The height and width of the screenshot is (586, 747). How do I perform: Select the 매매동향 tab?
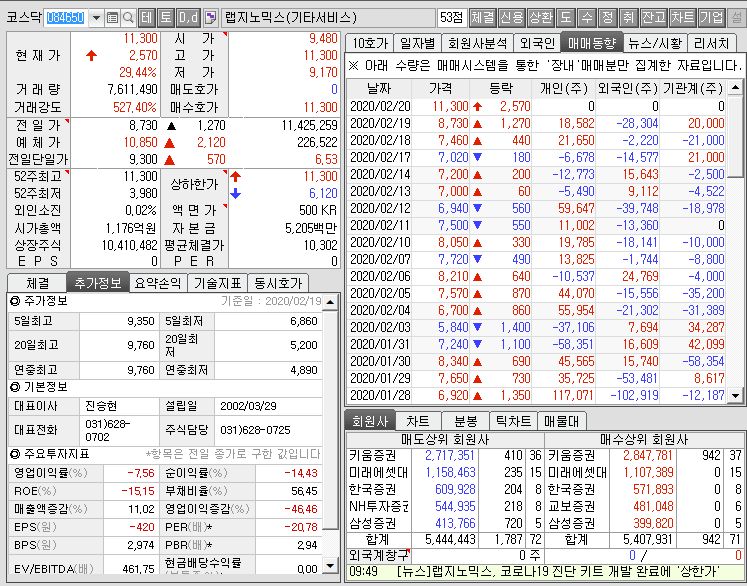[592, 43]
